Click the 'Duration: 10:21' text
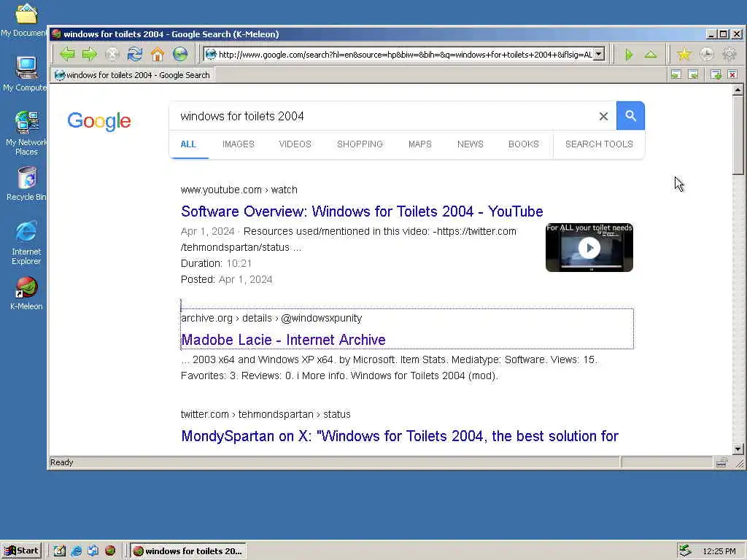This screenshot has height=560, width=747. pyautogui.click(x=216, y=263)
